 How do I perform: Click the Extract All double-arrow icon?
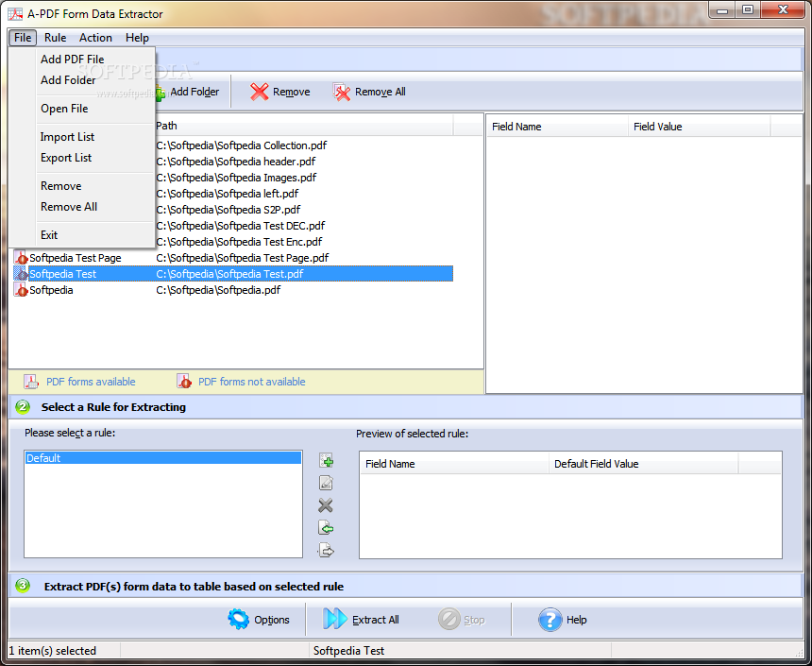(x=335, y=620)
